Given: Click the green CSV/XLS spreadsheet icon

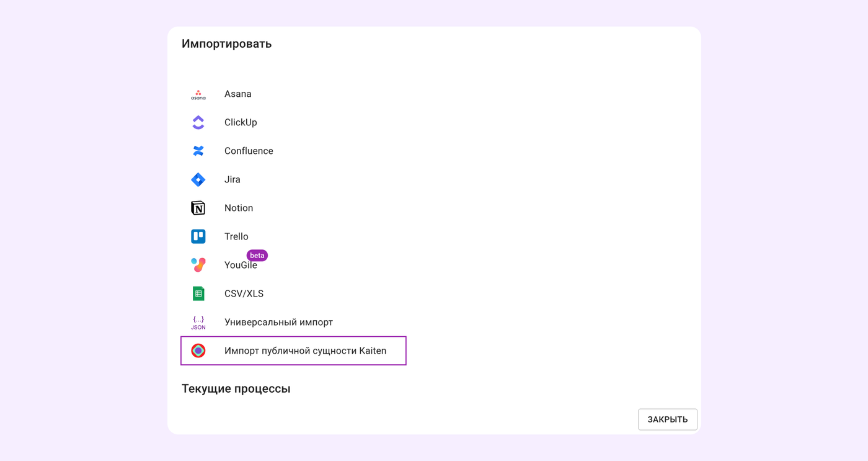Looking at the screenshot, I should [198, 294].
